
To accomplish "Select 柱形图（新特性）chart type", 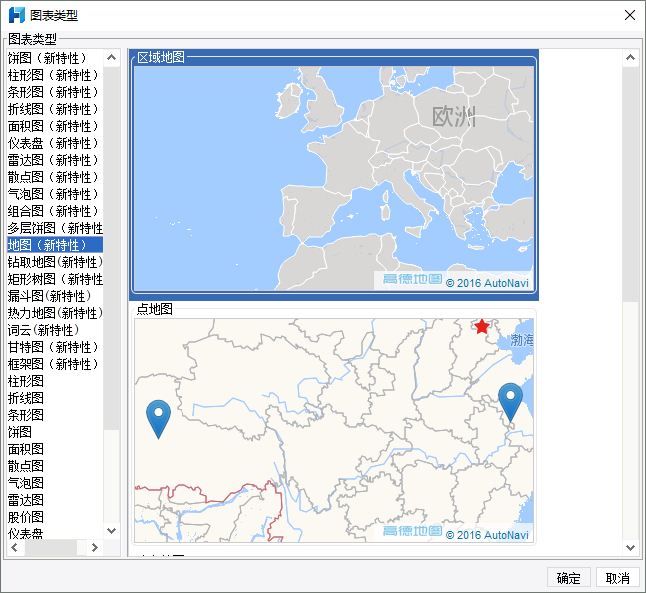I will (x=55, y=75).
